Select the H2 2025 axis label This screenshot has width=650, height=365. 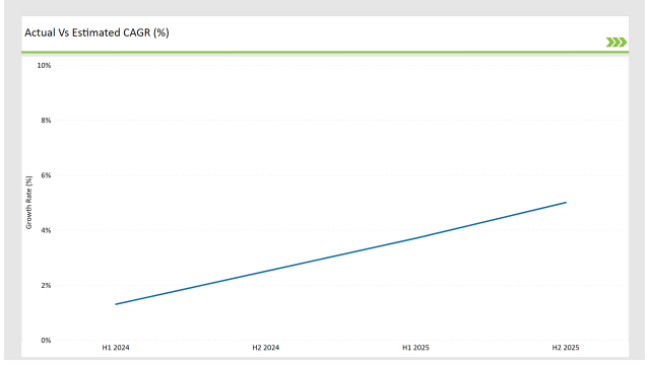coord(565,348)
